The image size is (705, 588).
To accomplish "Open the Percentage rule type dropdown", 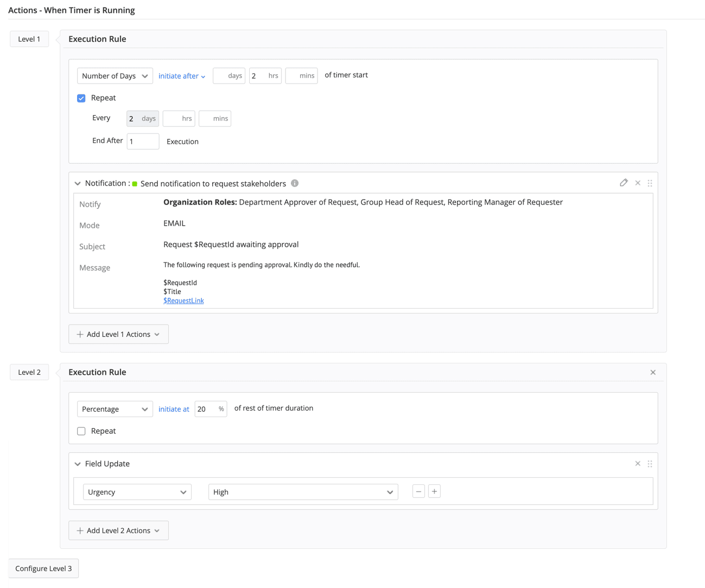I will tap(115, 409).
